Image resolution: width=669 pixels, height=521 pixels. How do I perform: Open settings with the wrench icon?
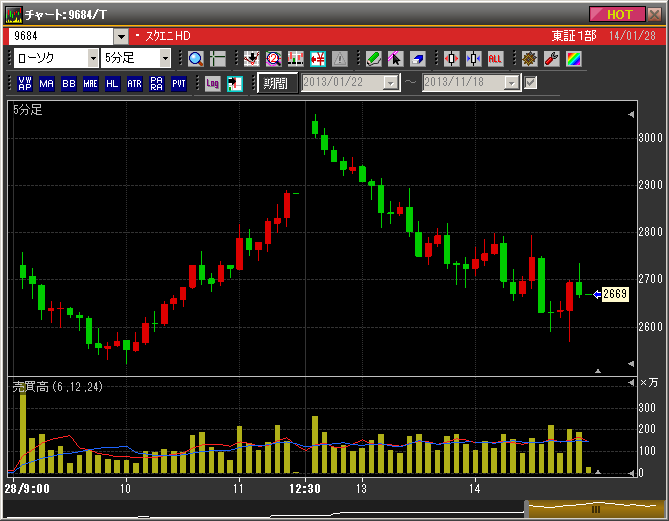(551, 59)
